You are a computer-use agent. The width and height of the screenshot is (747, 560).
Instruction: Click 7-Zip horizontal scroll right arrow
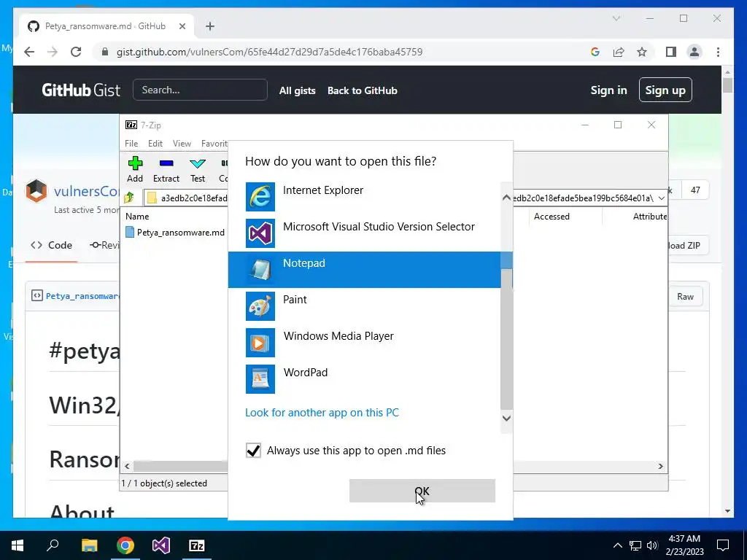coord(661,466)
